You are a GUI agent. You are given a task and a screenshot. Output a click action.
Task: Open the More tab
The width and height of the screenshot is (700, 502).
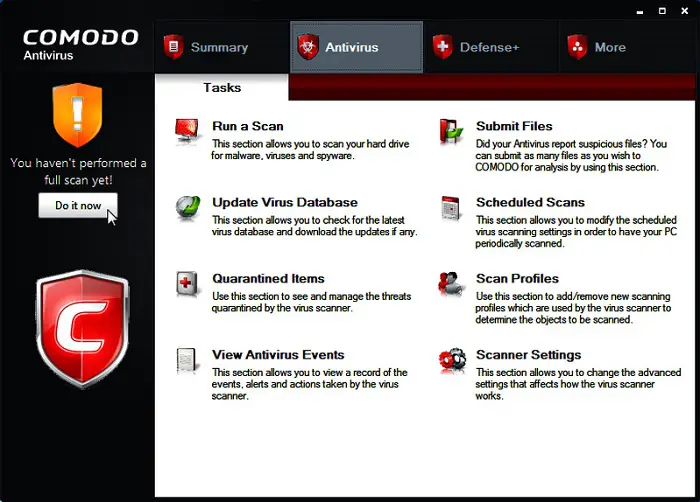point(627,47)
